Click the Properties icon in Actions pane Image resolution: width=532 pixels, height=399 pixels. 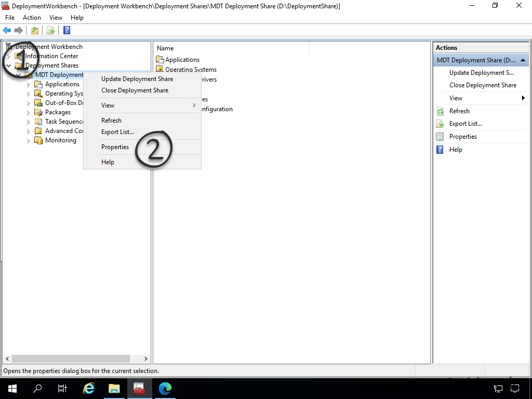[440, 137]
